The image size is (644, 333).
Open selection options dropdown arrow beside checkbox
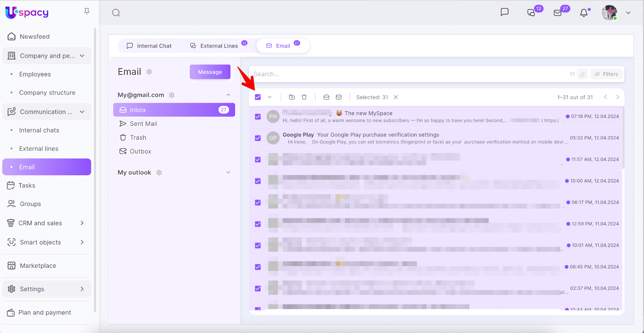coord(270,97)
